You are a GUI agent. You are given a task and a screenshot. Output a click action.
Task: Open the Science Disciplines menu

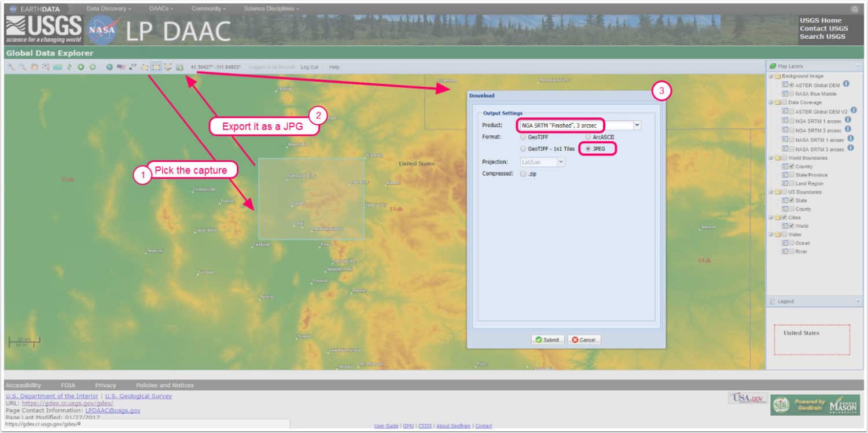click(271, 9)
